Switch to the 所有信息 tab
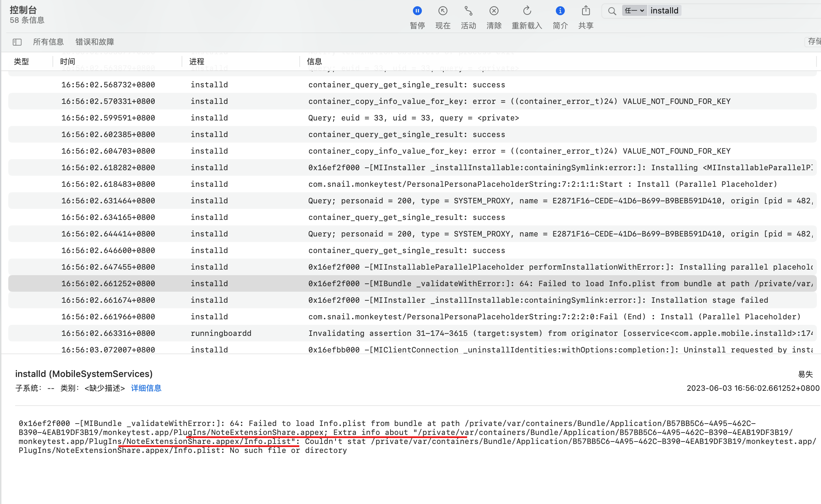Screen dimensions: 821x504 (48, 42)
